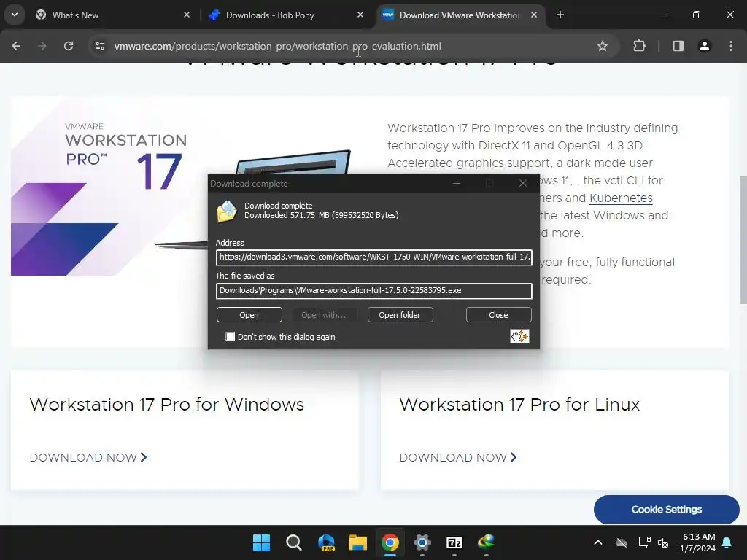Open the Kubernetes link
The image size is (747, 560).
click(621, 198)
